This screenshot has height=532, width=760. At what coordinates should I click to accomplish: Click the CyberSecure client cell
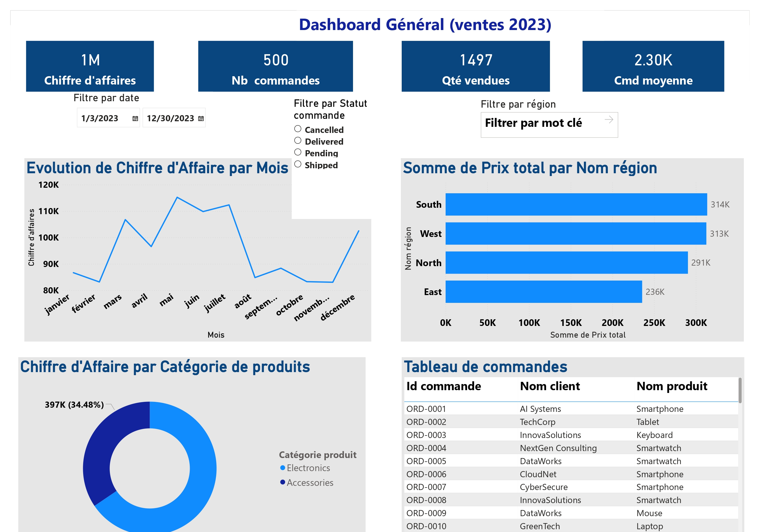pos(544,487)
